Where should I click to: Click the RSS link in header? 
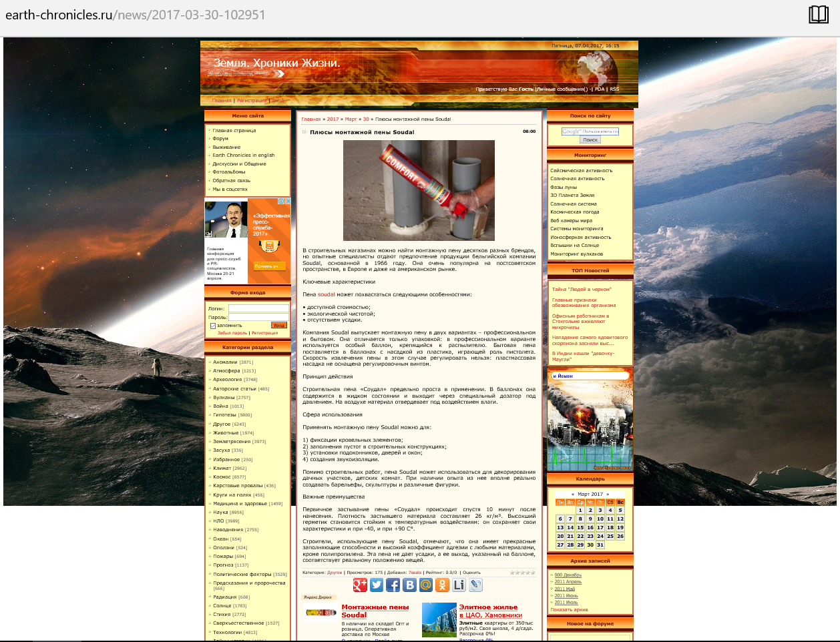coord(614,89)
